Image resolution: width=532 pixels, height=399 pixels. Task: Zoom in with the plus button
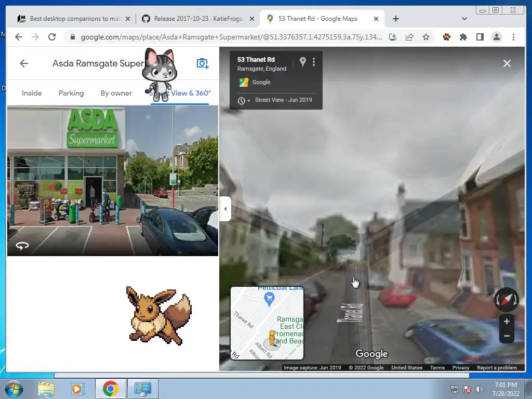[x=507, y=321]
